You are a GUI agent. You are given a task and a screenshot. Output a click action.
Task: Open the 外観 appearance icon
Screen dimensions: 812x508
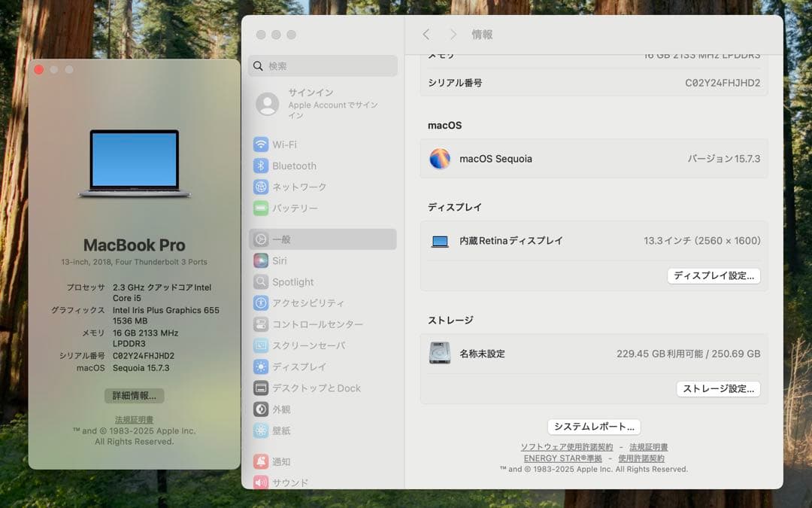pos(260,409)
